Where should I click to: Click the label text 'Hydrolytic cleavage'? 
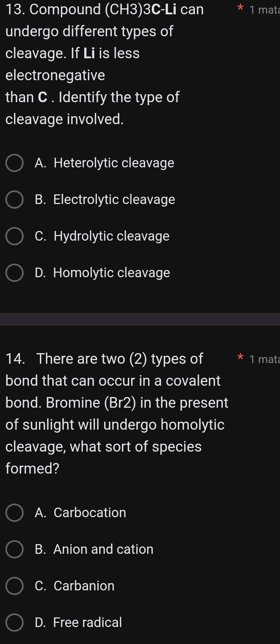[112, 236]
